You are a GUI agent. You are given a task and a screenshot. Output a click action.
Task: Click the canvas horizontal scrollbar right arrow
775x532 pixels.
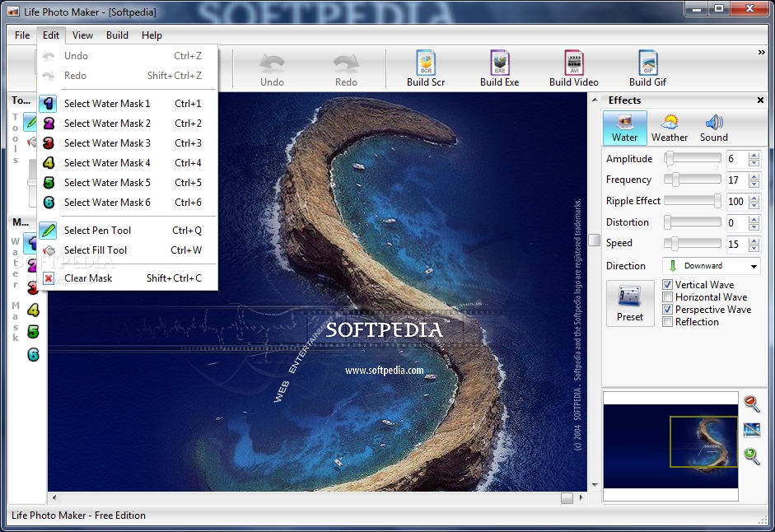pos(581,498)
